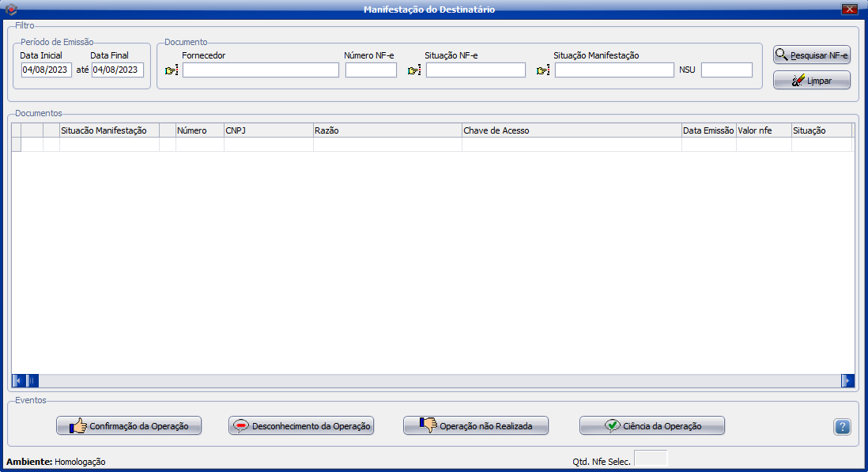Click the horizontal scrollbar right arrow
The width and height of the screenshot is (868, 472).
847,381
